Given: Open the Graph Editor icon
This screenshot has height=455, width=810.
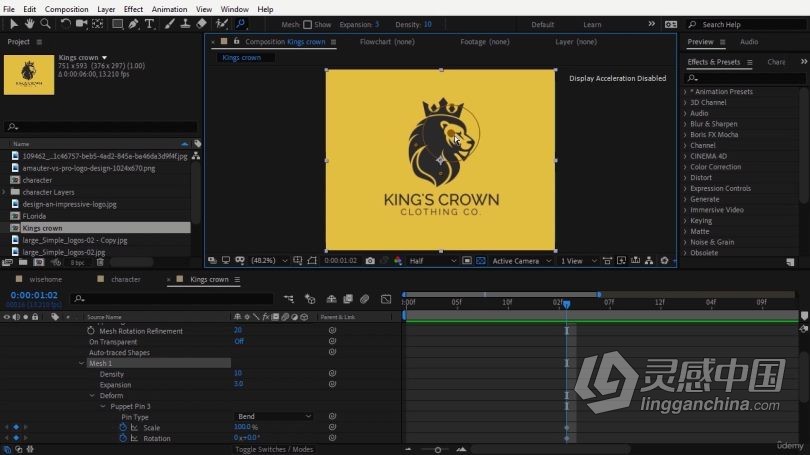Looking at the screenshot, I should coord(386,299).
